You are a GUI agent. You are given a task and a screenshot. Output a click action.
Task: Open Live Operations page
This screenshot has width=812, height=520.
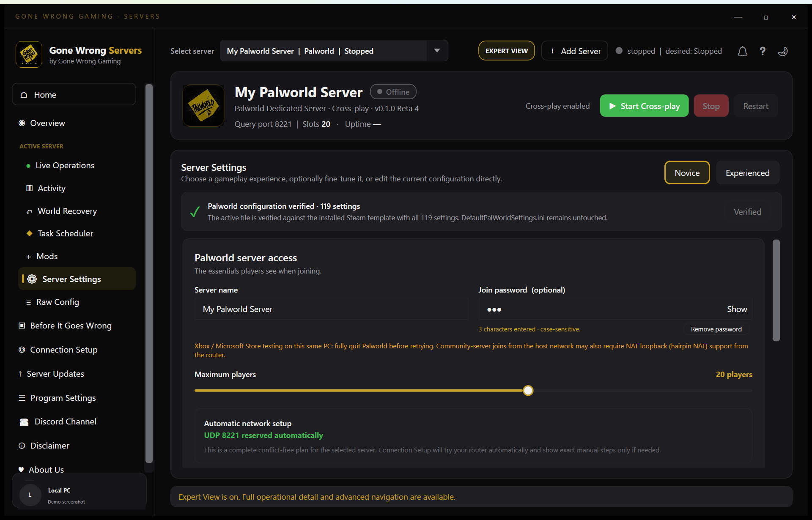click(77, 165)
